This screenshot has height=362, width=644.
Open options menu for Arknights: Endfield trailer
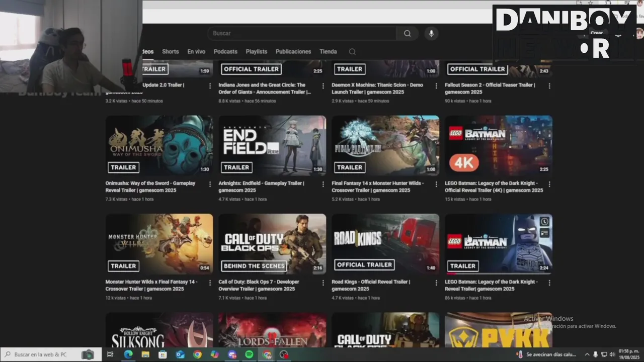point(323,184)
